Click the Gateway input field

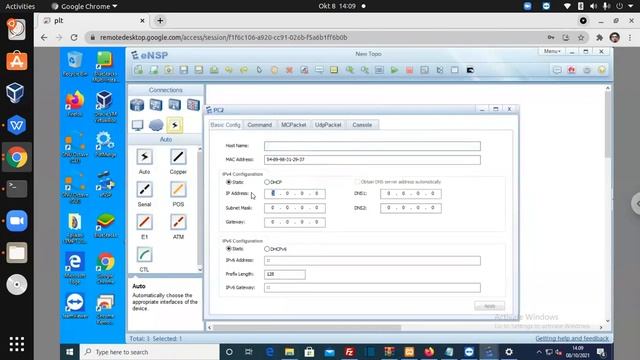(295, 222)
